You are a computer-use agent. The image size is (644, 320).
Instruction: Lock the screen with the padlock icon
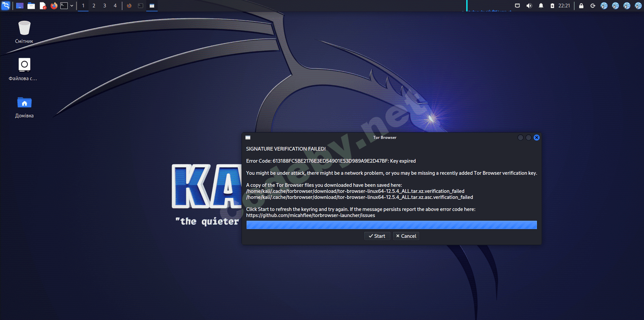581,6
